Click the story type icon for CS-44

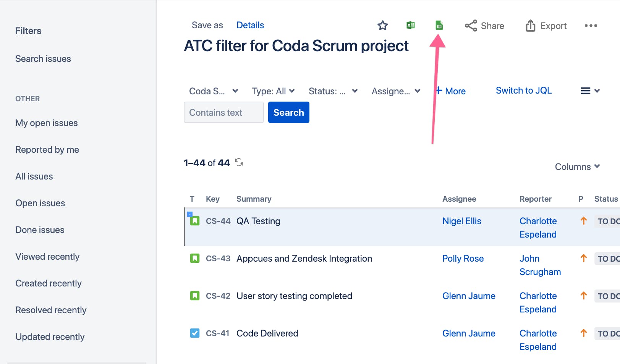[195, 221]
